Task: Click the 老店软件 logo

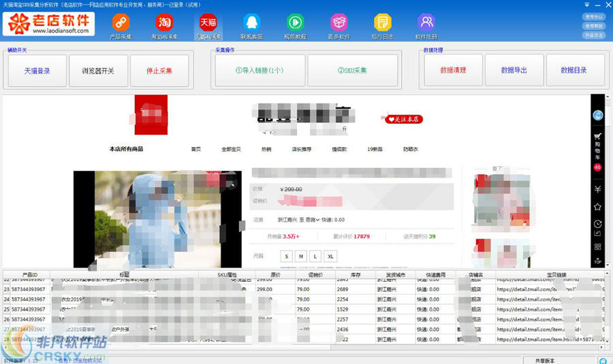Action: point(49,24)
